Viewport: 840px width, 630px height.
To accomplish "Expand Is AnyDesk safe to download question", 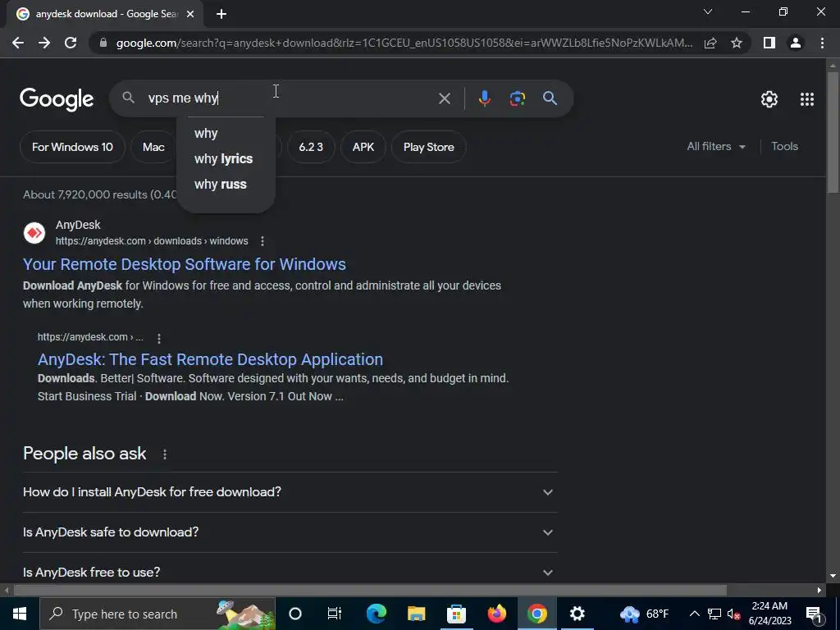I will [290, 532].
